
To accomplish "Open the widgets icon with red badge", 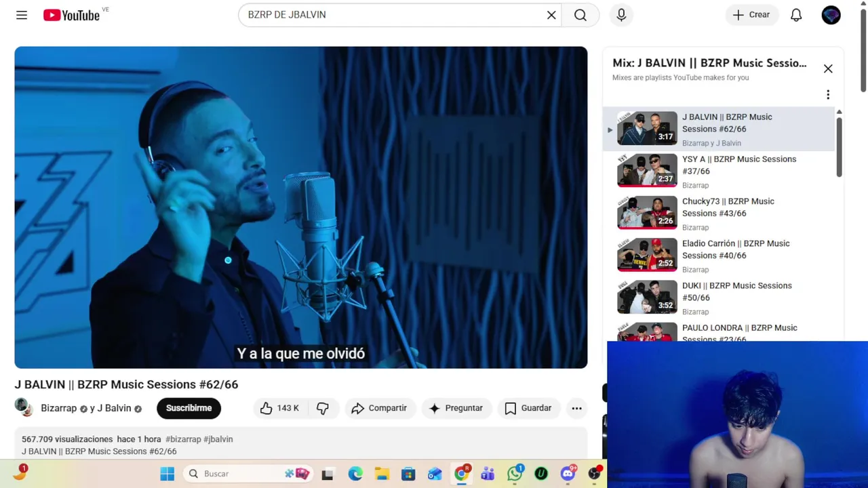I will click(x=20, y=472).
